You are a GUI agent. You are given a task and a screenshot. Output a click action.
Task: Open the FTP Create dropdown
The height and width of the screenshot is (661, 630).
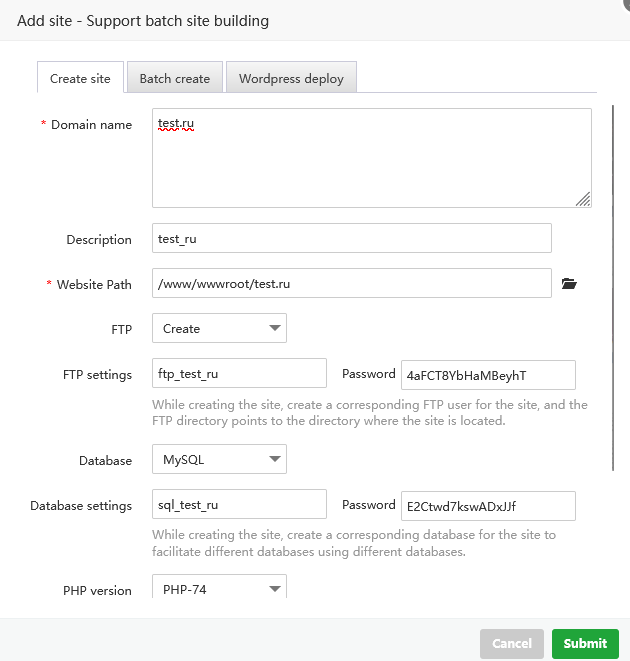pyautogui.click(x=219, y=328)
